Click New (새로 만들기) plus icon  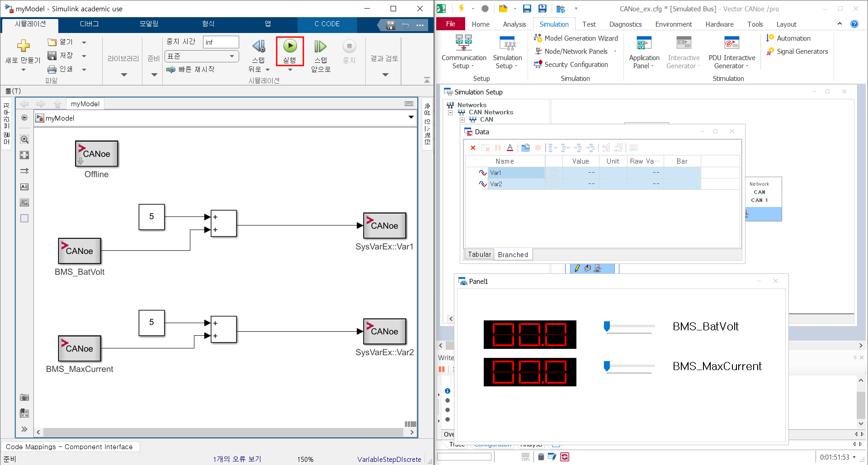[x=23, y=46]
